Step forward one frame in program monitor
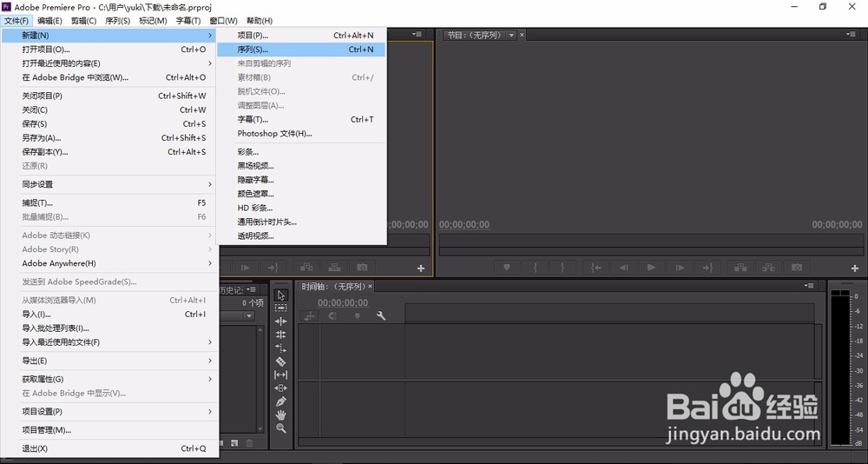The width and height of the screenshot is (868, 464). [680, 268]
